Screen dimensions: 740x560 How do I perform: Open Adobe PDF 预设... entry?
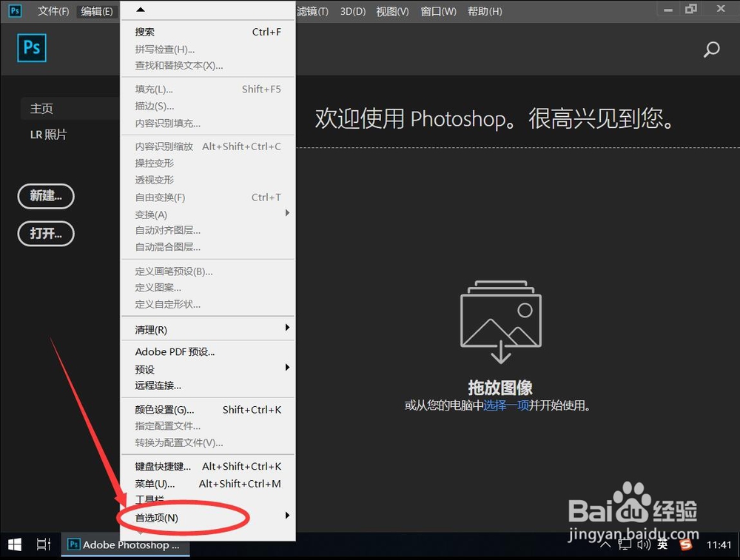tap(208, 352)
